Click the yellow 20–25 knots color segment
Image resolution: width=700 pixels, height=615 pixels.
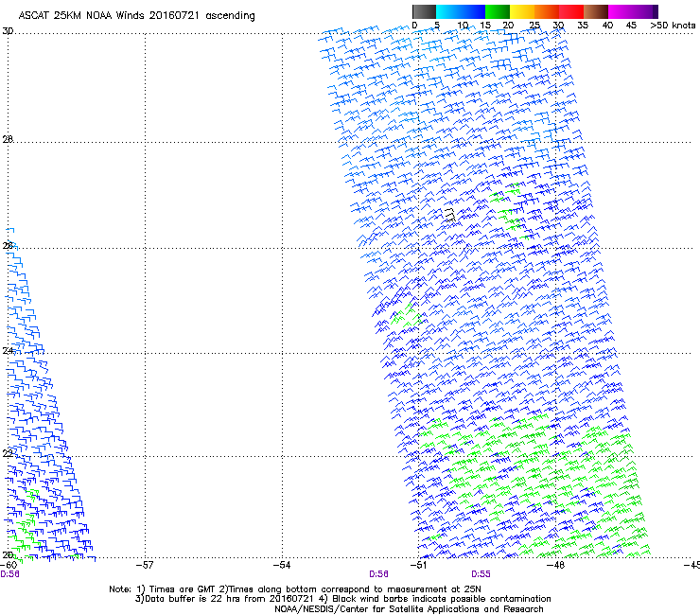(522, 11)
